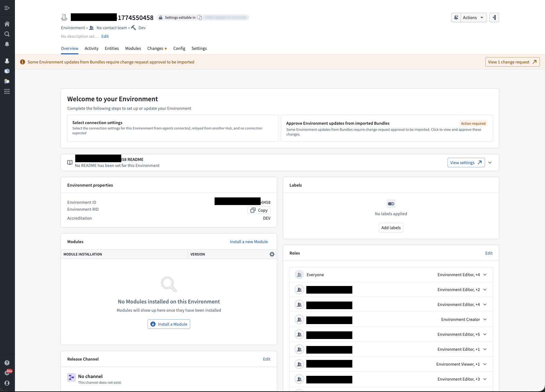Click the icon button left of Actions
This screenshot has width=545, height=392.
tap(456, 17)
